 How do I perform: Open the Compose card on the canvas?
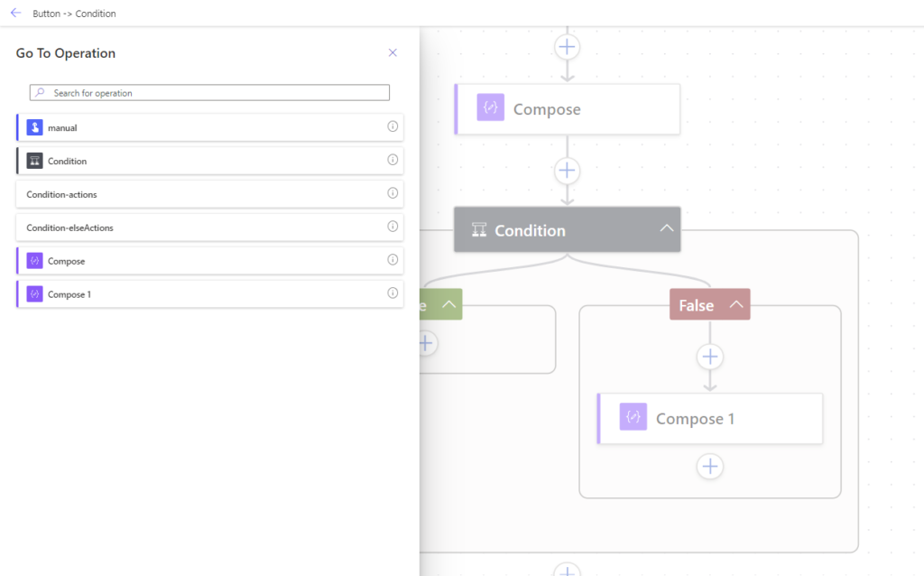568,109
